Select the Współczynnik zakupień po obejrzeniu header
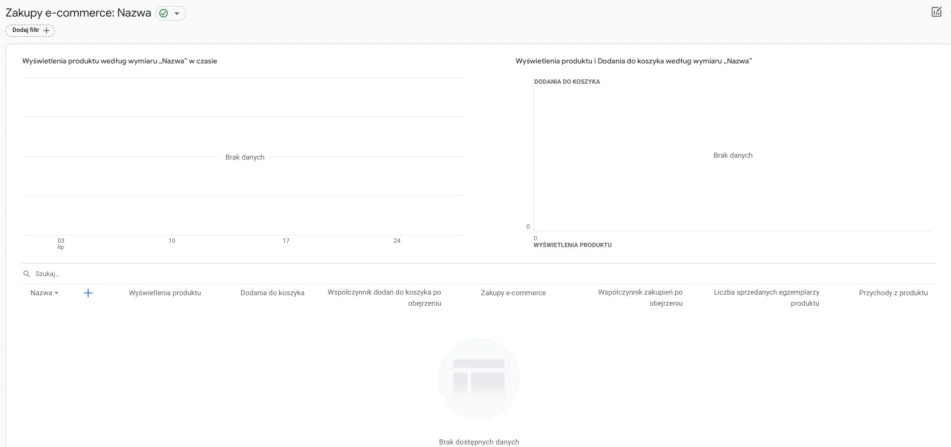This screenshot has width=951, height=447. pos(639,298)
